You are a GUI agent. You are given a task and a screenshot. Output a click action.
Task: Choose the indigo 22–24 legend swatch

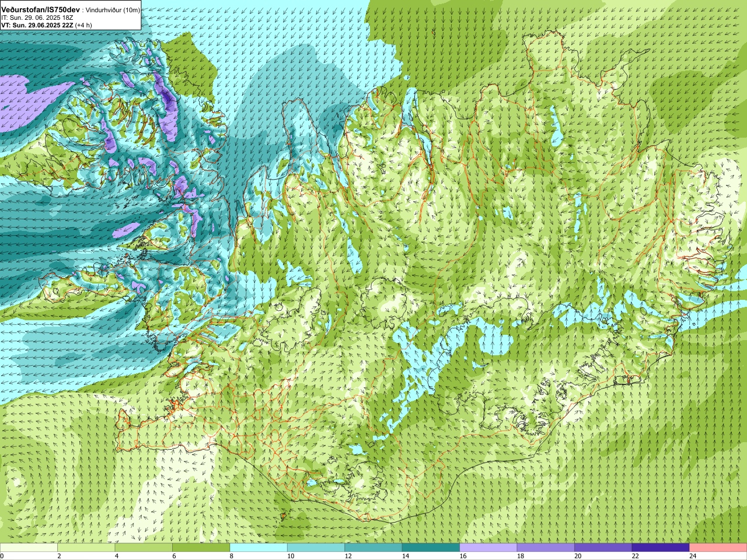(661, 547)
